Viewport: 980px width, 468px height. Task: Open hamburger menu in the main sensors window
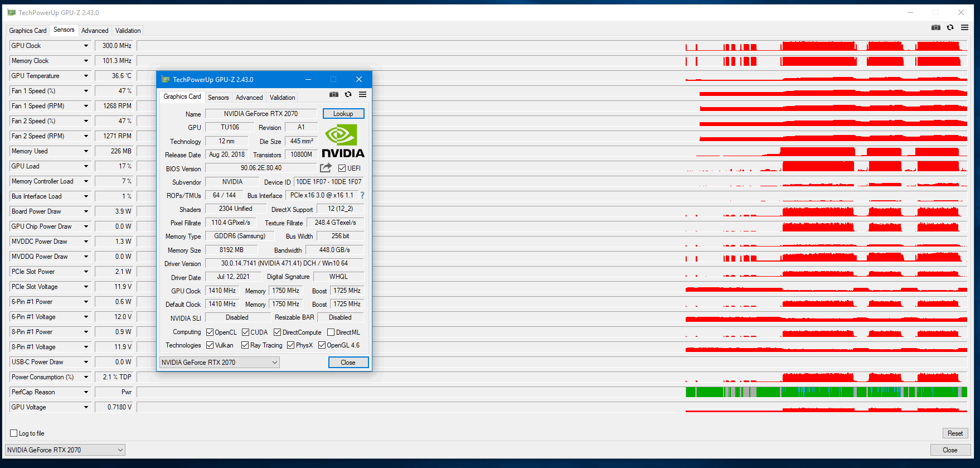pyautogui.click(x=964, y=27)
